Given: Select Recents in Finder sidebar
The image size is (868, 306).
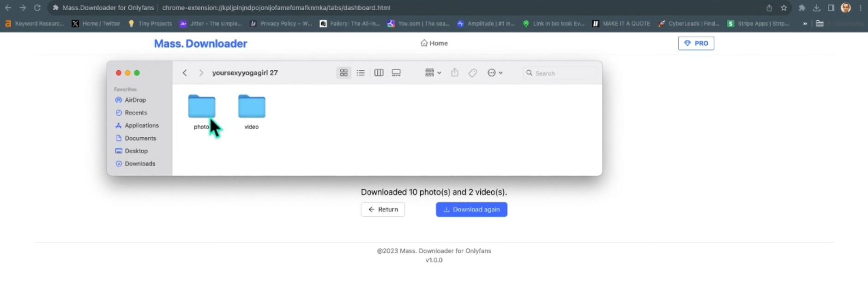Looking at the screenshot, I should (131, 113).
